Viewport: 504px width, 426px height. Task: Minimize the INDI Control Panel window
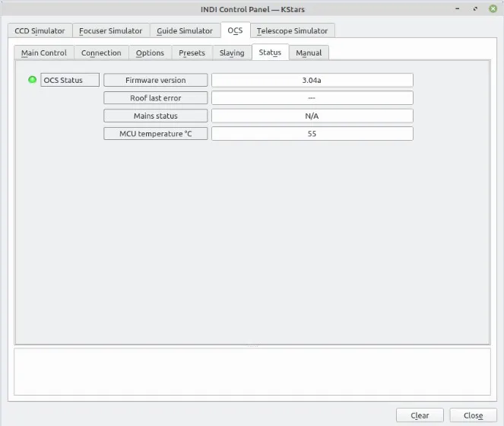458,8
